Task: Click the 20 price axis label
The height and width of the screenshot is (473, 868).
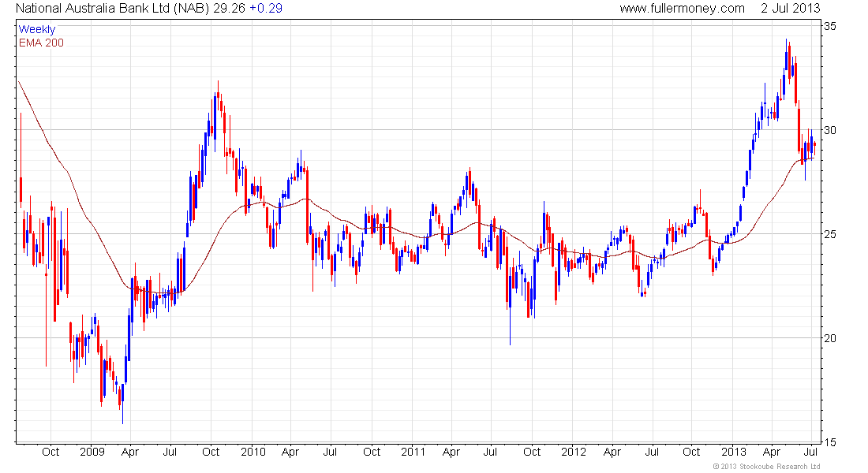Action: [830, 338]
